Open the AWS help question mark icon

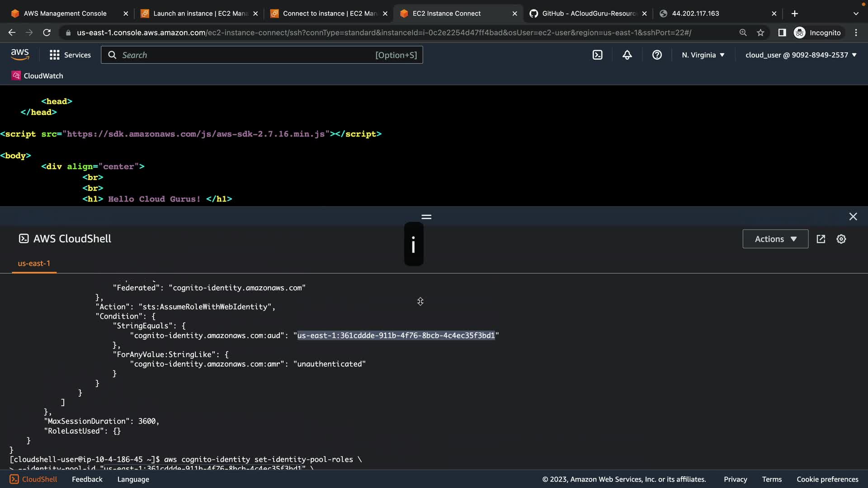click(657, 55)
